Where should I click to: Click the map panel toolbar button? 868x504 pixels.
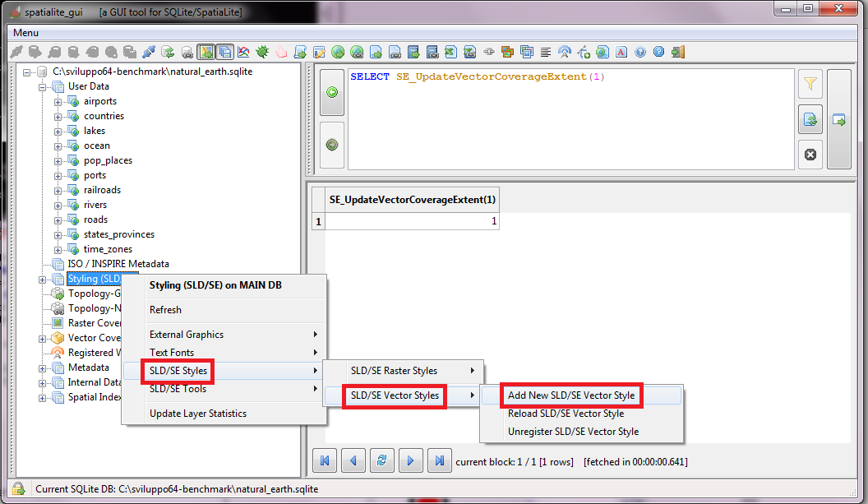click(206, 52)
